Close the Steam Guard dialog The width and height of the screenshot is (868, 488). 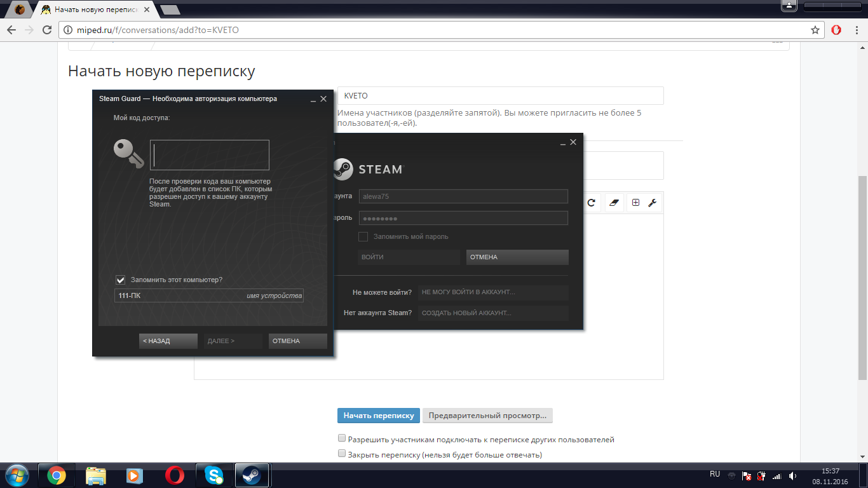[323, 99]
